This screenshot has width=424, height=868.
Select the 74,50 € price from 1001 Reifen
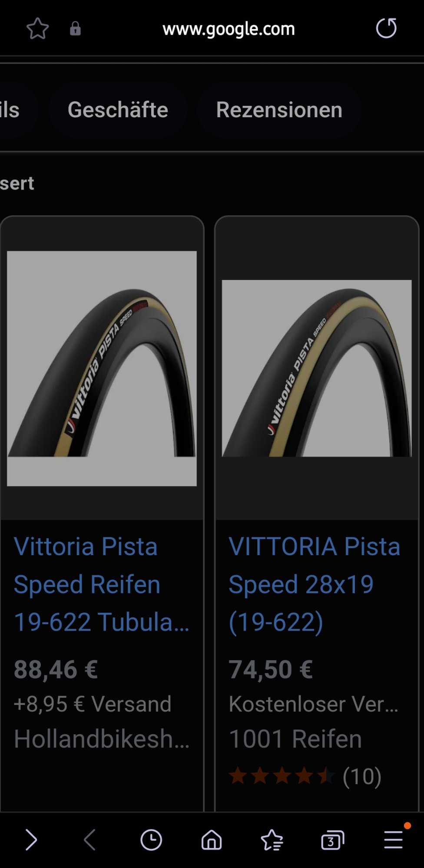tap(271, 669)
